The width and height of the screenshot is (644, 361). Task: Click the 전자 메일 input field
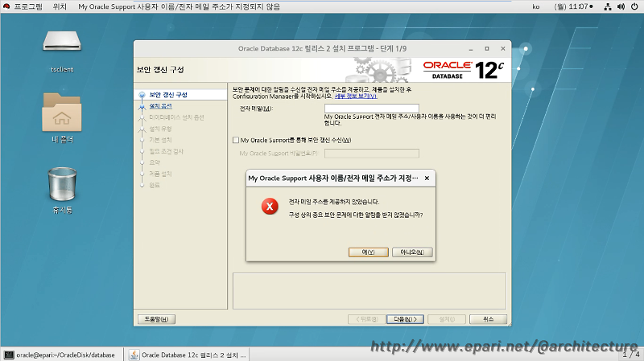[372, 109]
